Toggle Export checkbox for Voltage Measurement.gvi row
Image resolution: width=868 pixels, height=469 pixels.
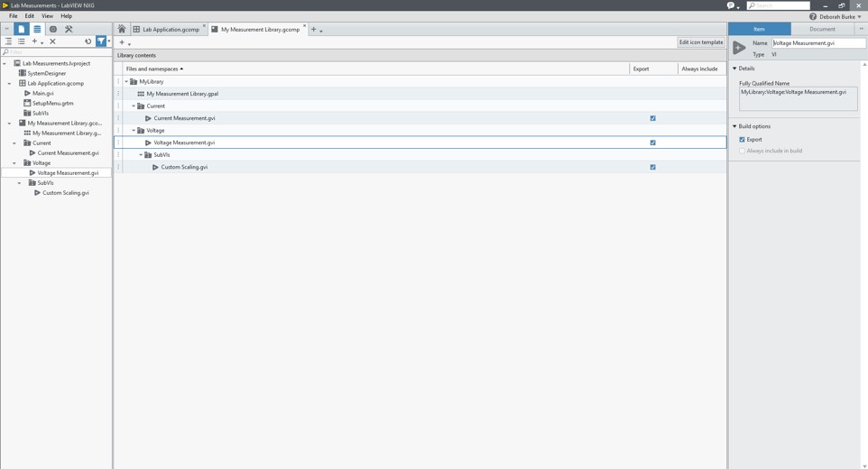[652, 143]
